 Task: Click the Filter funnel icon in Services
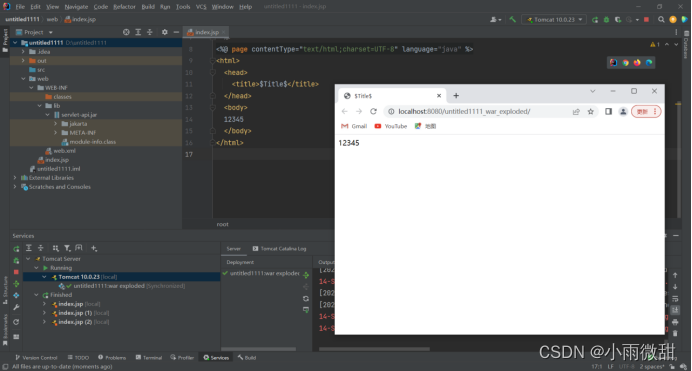(67, 248)
